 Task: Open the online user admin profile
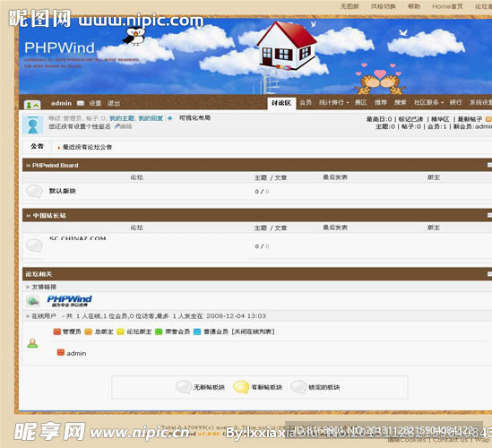point(76,353)
